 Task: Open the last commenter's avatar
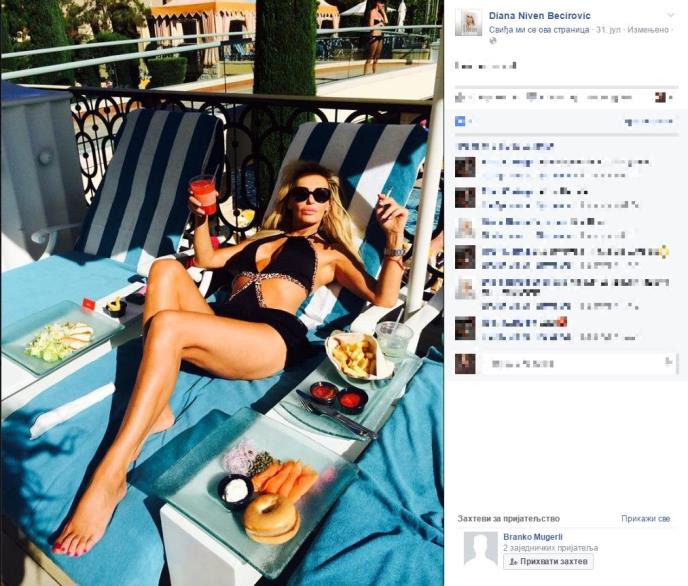pos(465,329)
